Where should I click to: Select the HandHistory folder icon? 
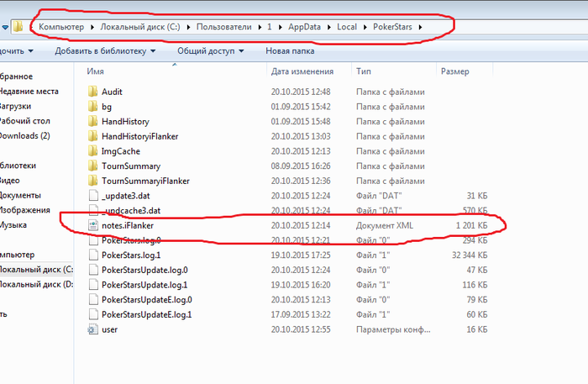[x=92, y=121]
